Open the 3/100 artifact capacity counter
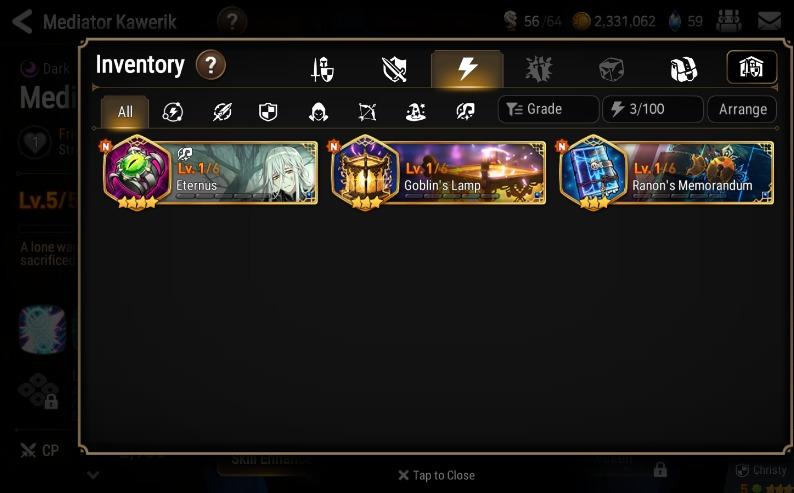794x493 pixels. pos(653,109)
